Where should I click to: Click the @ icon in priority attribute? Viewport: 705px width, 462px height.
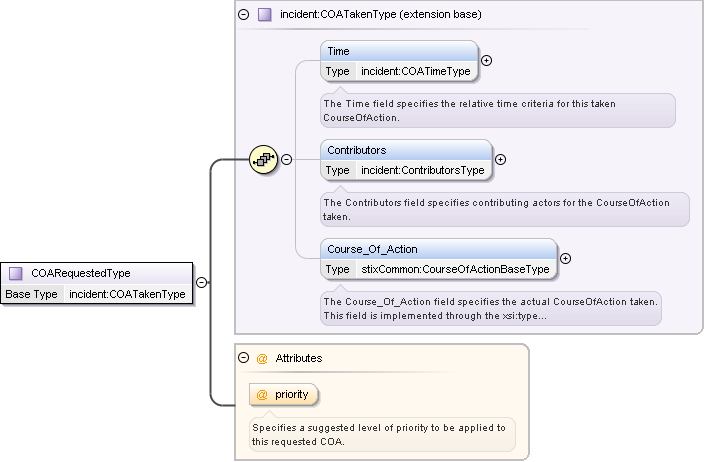[263, 394]
